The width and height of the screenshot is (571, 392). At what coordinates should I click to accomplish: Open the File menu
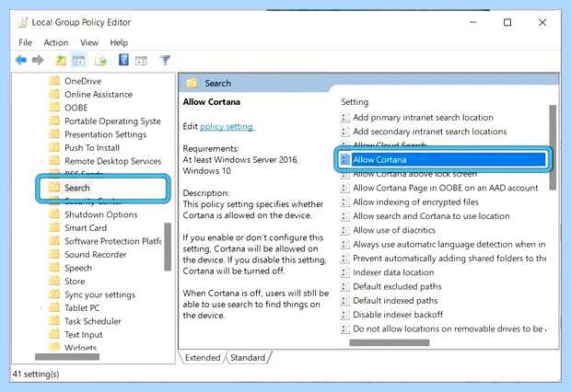[25, 42]
